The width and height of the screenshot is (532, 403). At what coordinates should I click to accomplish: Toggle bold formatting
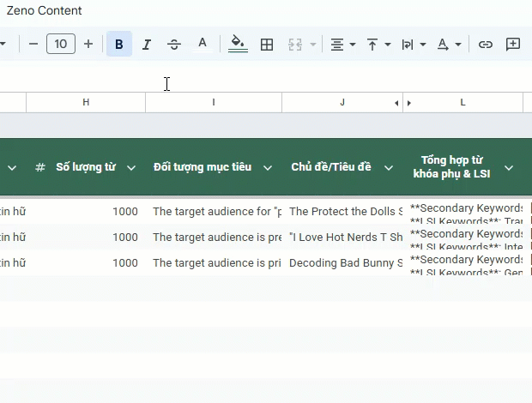[119, 44]
